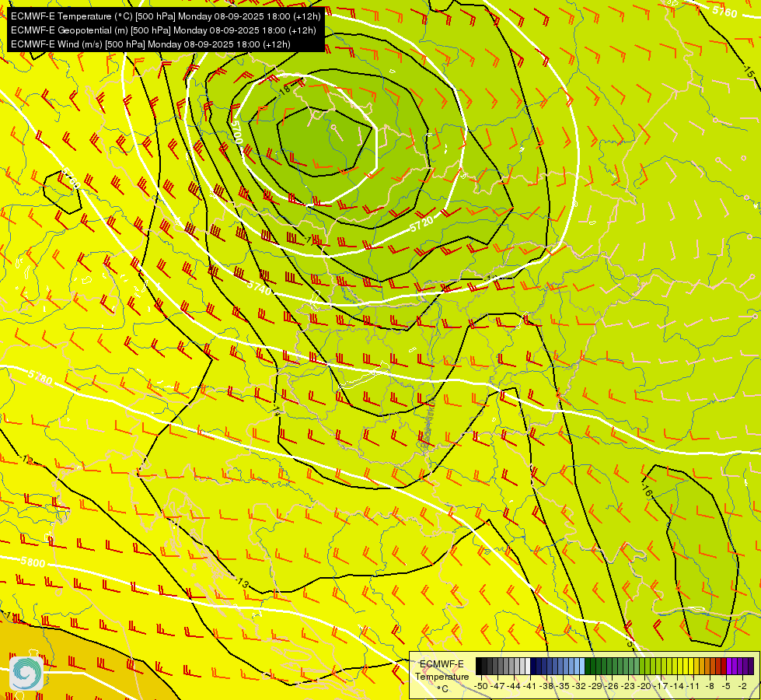
Task: Click the 5800 geopotential contour label
Action: [33, 562]
